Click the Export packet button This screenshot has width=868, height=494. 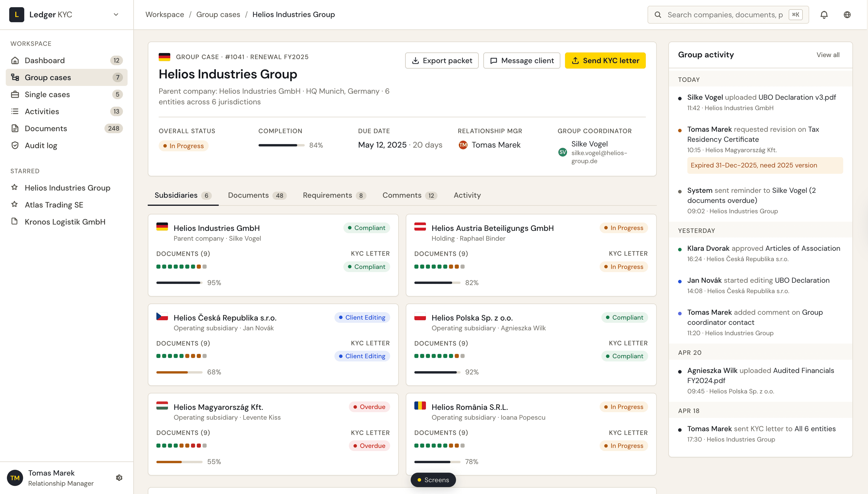442,61
